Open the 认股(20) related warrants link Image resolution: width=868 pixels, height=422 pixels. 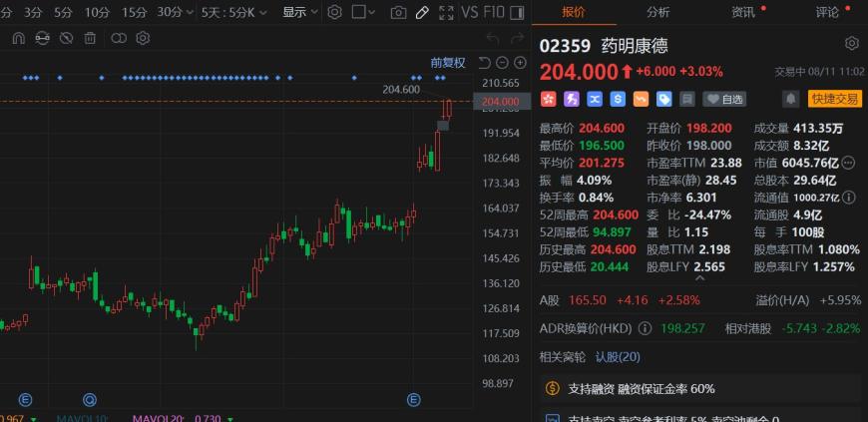(618, 357)
